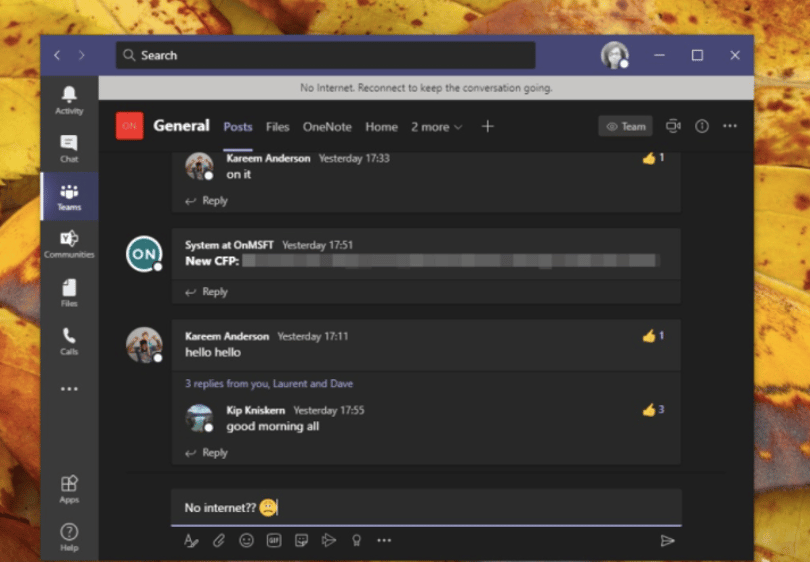Reply under Kip Kniskern's message
Viewport: 810px width, 562px height.
[x=207, y=453]
